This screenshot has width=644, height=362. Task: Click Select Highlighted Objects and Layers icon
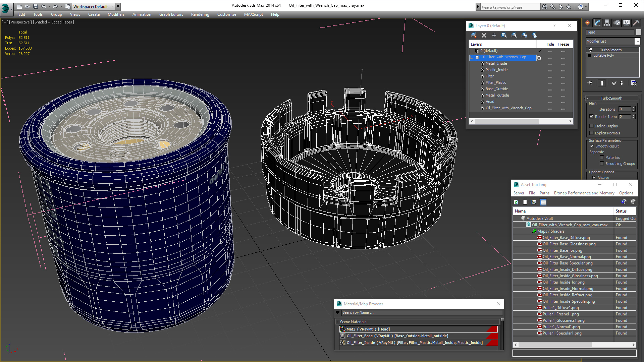click(504, 35)
